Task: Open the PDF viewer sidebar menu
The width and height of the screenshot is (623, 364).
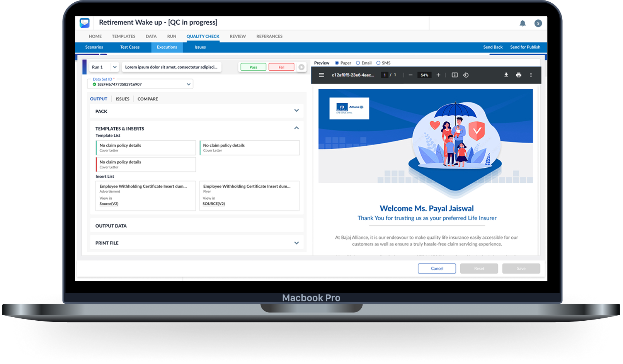Action: tap(321, 75)
